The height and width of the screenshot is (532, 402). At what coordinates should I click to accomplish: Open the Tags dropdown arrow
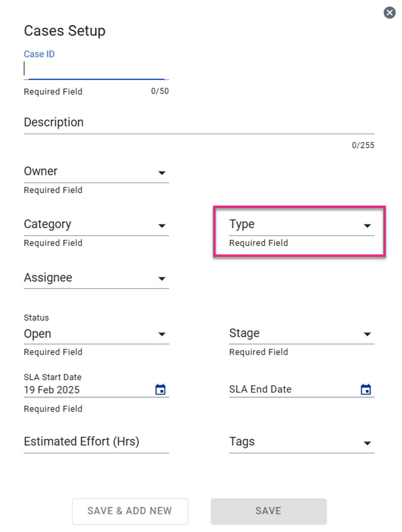[367, 443]
